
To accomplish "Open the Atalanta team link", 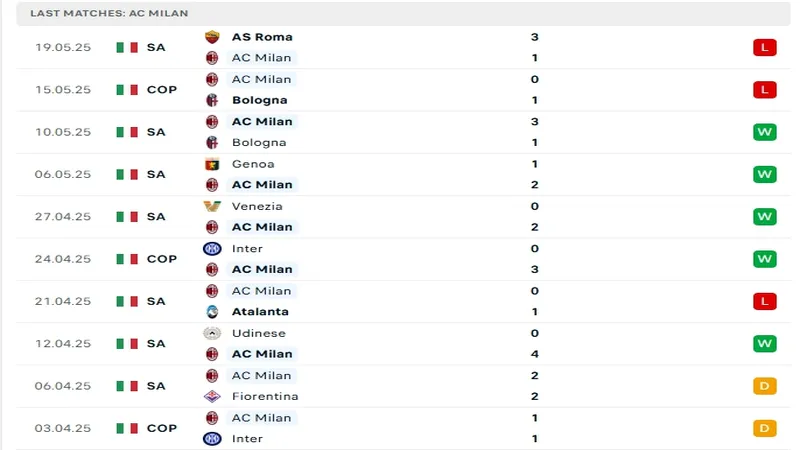I will [x=260, y=312].
